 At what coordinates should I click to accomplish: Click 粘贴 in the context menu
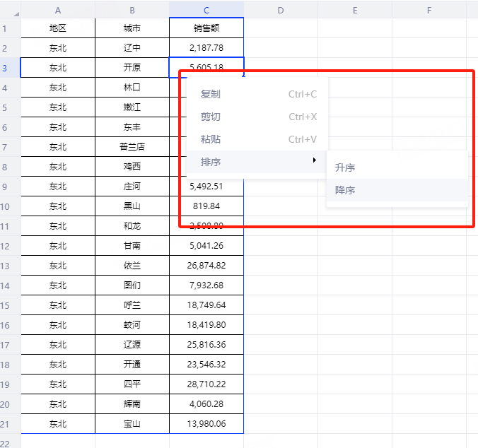(210, 139)
